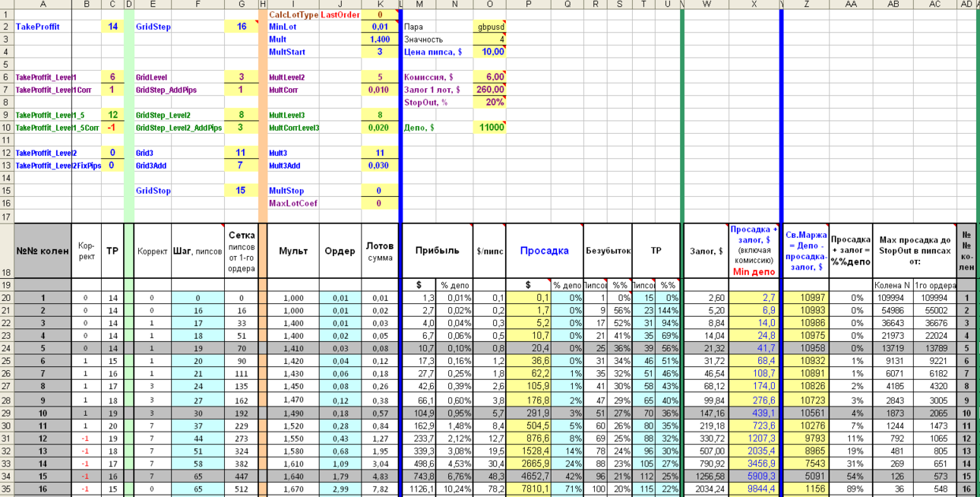This screenshot has width=980, height=497.
Task: Select the Mult value 1,400 in row 3
Action: 380,40
